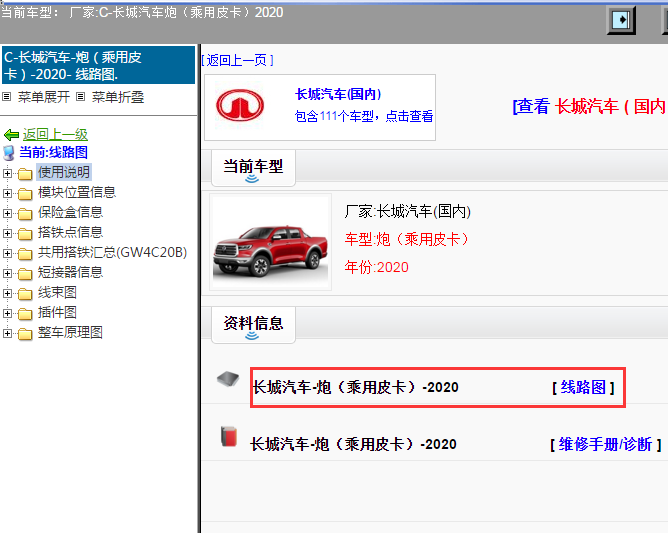
Task: Click the green back arrow icon
Action: (x=11, y=135)
